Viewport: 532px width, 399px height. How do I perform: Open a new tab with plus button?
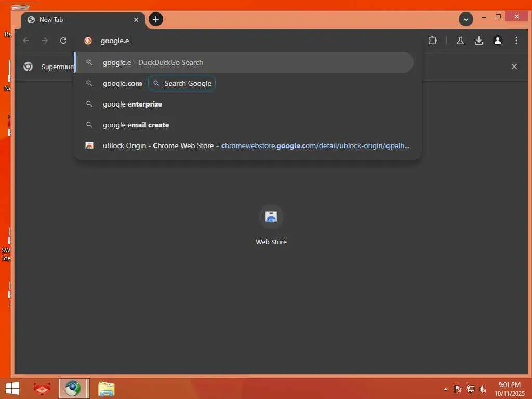pyautogui.click(x=156, y=19)
